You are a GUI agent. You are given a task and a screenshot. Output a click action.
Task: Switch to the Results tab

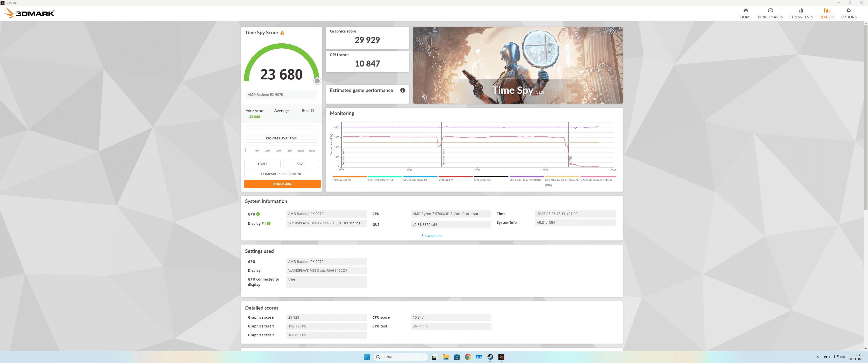(826, 13)
